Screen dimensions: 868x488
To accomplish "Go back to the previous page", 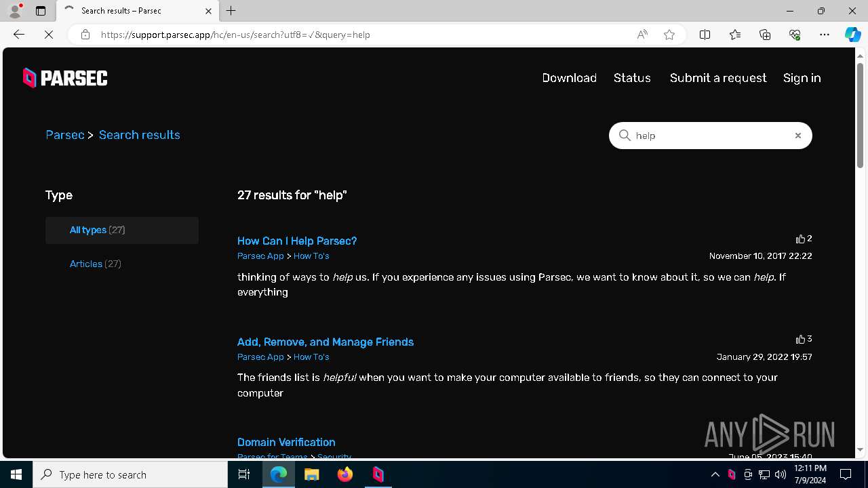I will 19,35.
